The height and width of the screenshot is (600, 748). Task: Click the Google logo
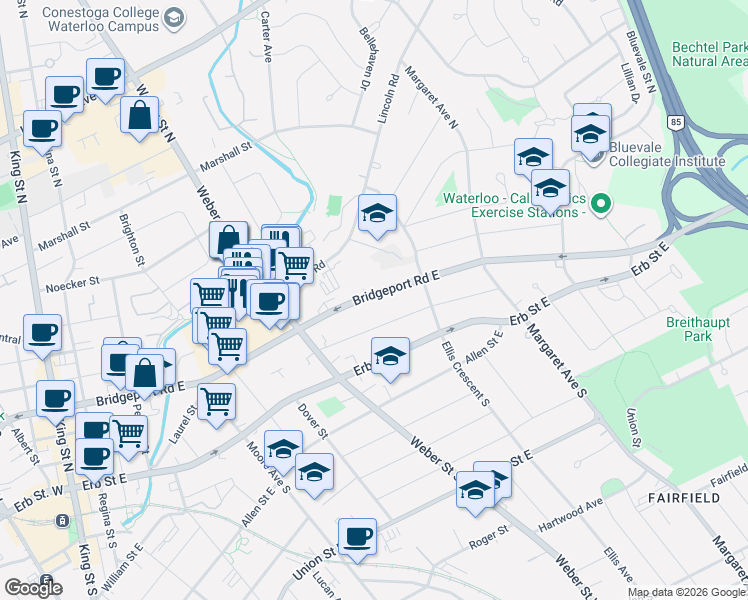click(33, 589)
